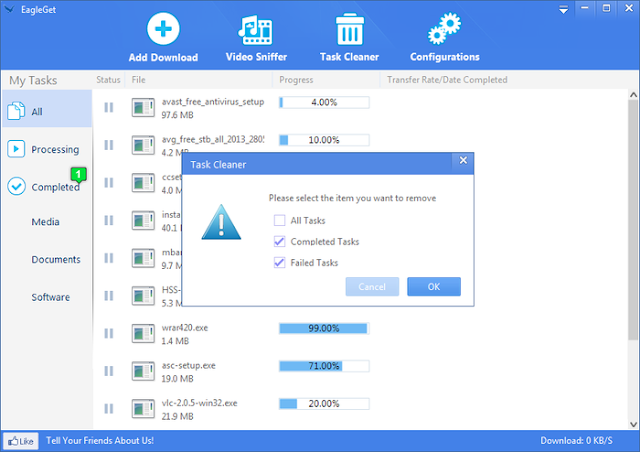
Task: Open the EagleGet title bar dropdown menu arrow
Action: [563, 10]
